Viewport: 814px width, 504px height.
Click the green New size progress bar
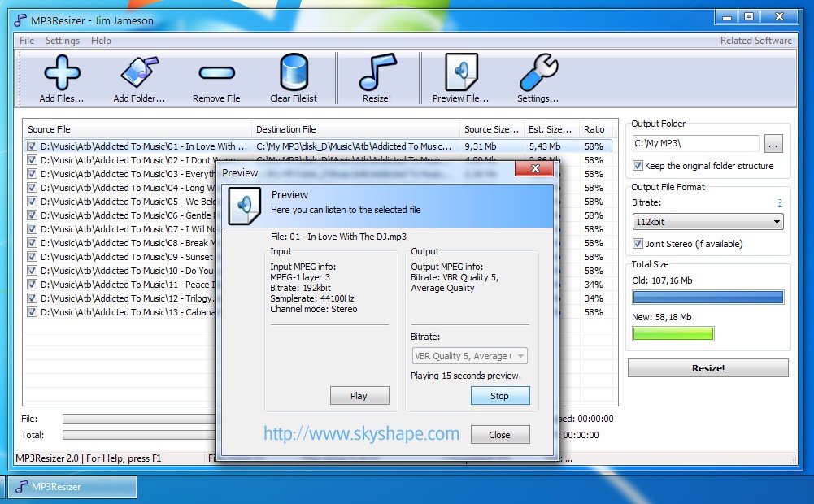coord(673,334)
